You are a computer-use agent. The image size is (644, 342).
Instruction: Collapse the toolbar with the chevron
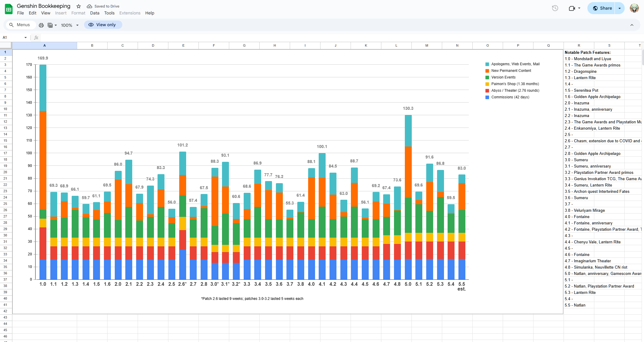[632, 25]
